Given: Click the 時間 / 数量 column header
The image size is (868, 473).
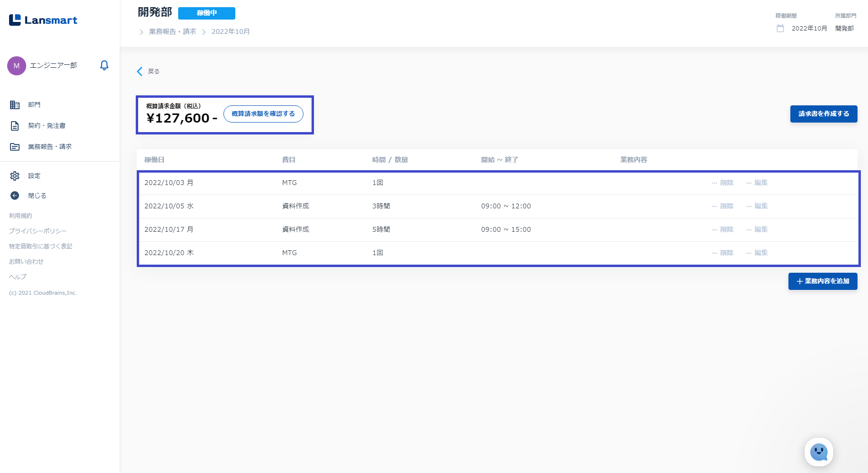Looking at the screenshot, I should click(x=390, y=160).
